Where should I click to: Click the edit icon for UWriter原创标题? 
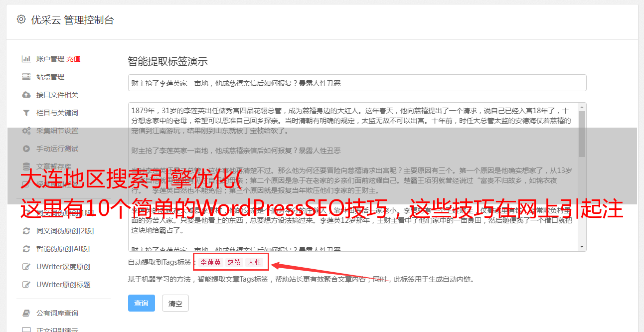pos(26,285)
